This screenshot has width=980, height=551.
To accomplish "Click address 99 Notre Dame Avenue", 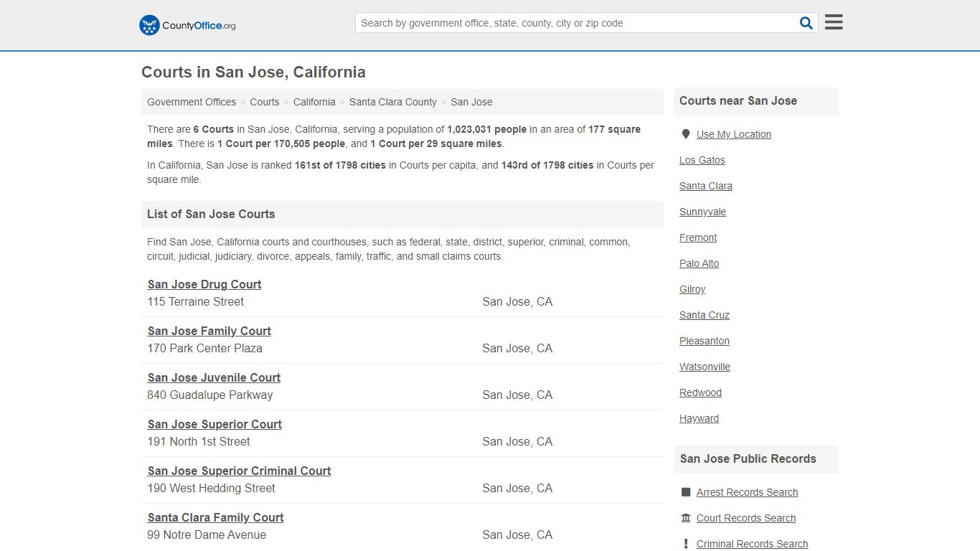I will (x=207, y=534).
